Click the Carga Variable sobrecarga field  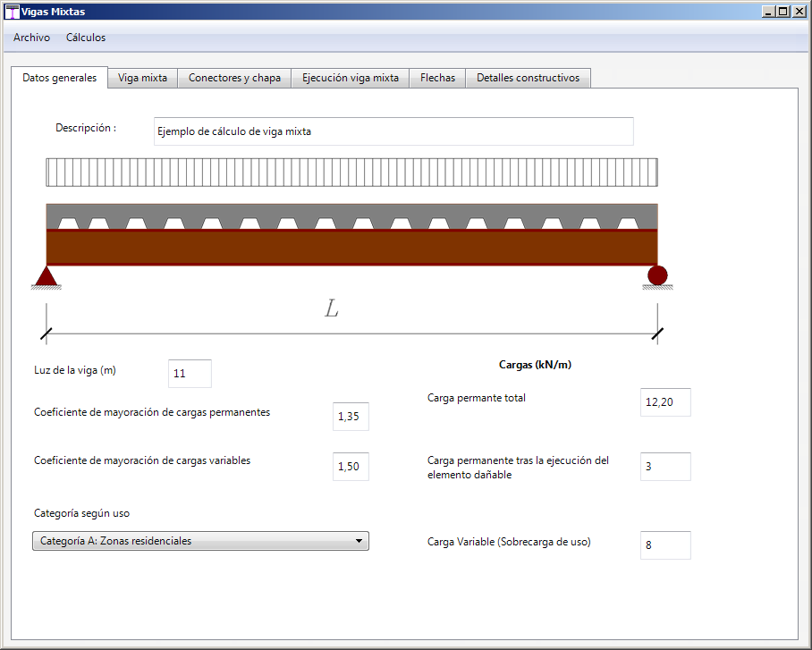point(665,545)
